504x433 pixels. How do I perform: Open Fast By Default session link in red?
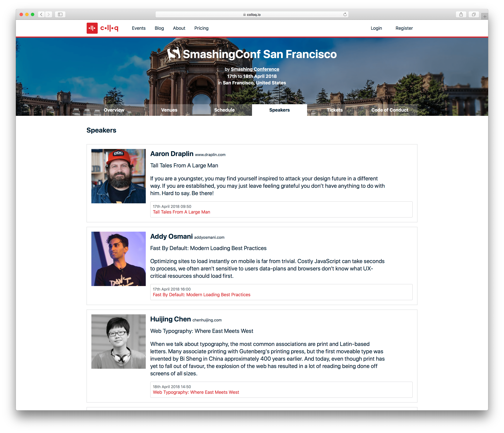pos(201,295)
